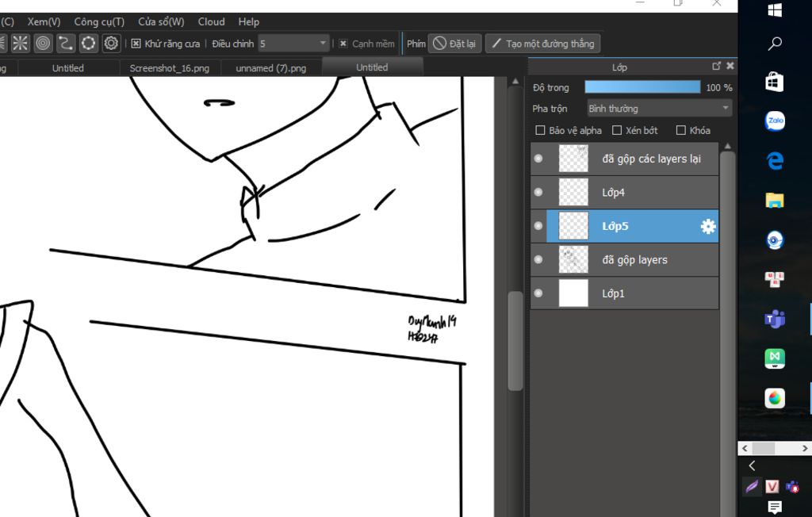Select the concentric circles snap tool
Screen dimensions: 812x517
(43, 44)
